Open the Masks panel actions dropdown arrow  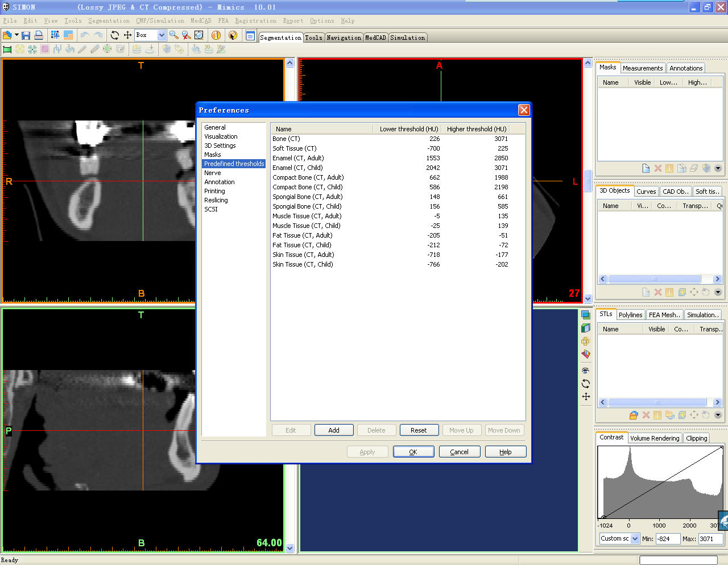click(718, 168)
